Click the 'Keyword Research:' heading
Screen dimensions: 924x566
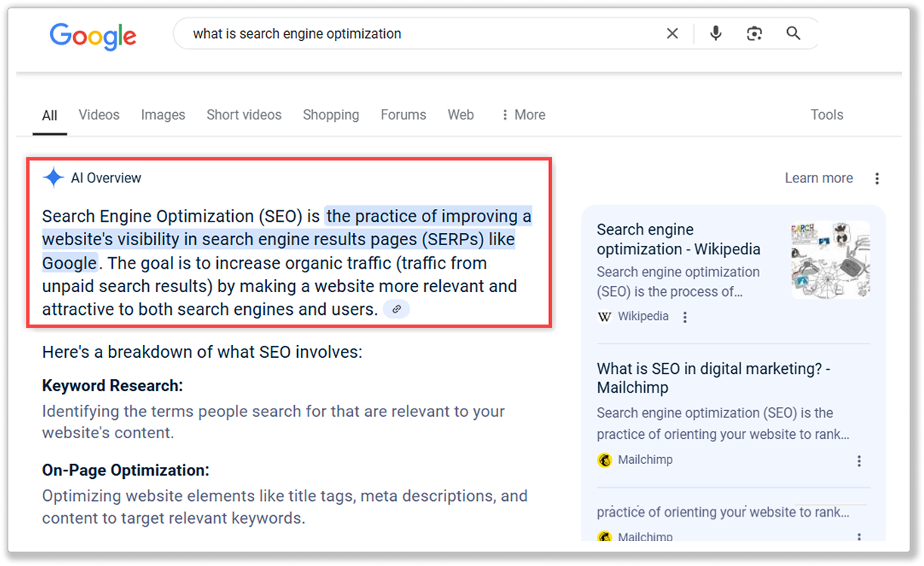click(113, 386)
